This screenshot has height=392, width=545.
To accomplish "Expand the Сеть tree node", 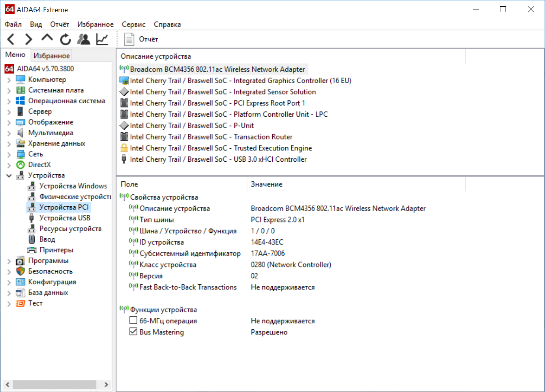I will point(9,154).
